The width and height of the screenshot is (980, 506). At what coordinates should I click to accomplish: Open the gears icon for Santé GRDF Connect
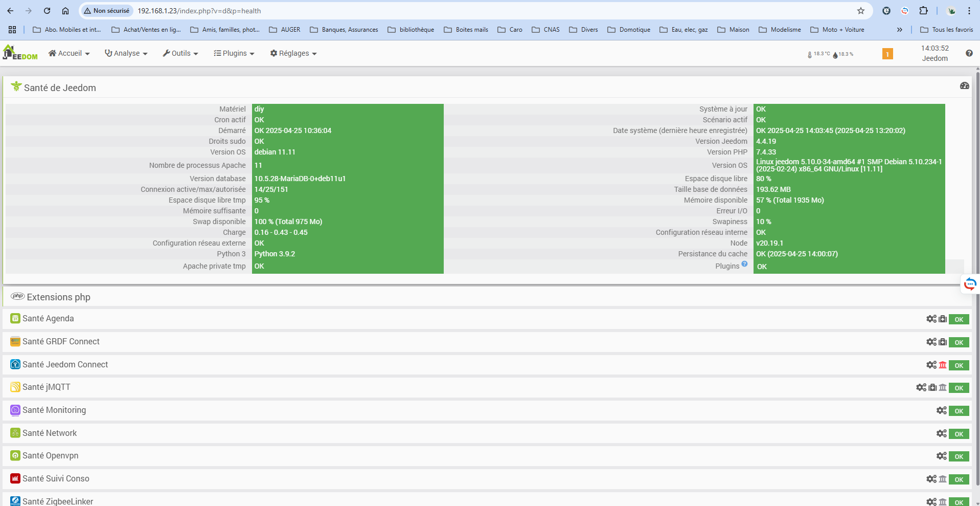pyautogui.click(x=931, y=342)
